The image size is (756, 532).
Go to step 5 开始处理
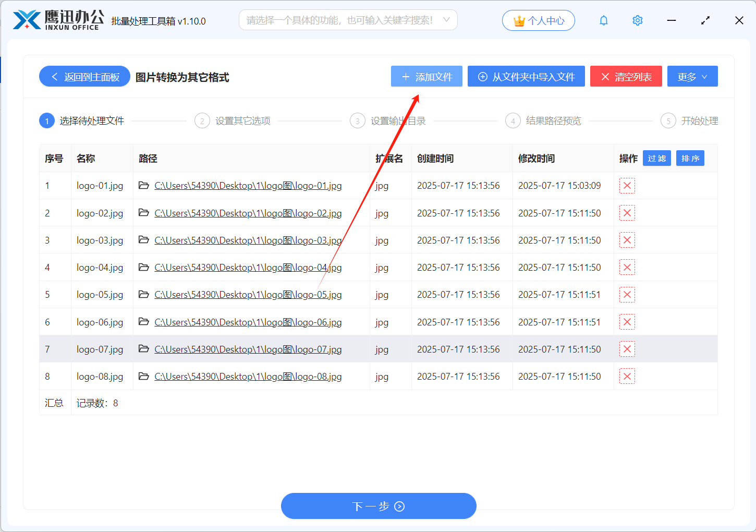689,121
